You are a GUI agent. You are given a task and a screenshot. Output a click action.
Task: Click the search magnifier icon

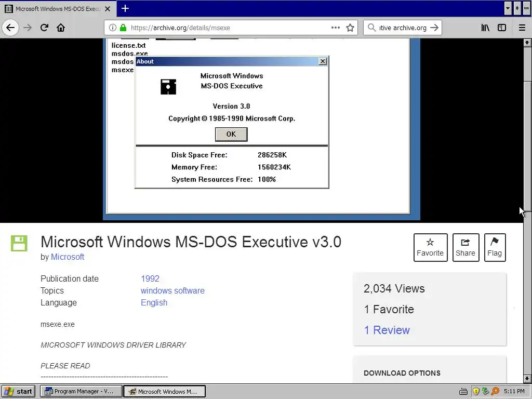click(x=372, y=28)
